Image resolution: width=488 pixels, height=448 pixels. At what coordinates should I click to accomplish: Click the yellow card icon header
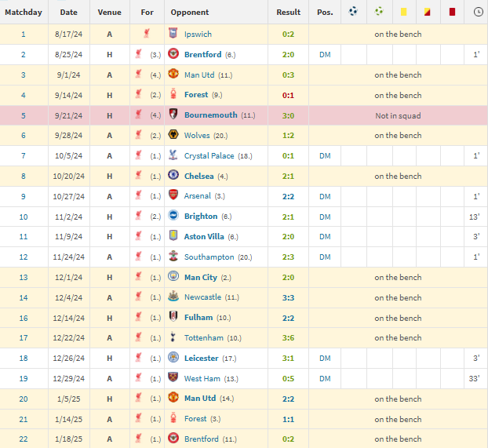click(x=403, y=12)
